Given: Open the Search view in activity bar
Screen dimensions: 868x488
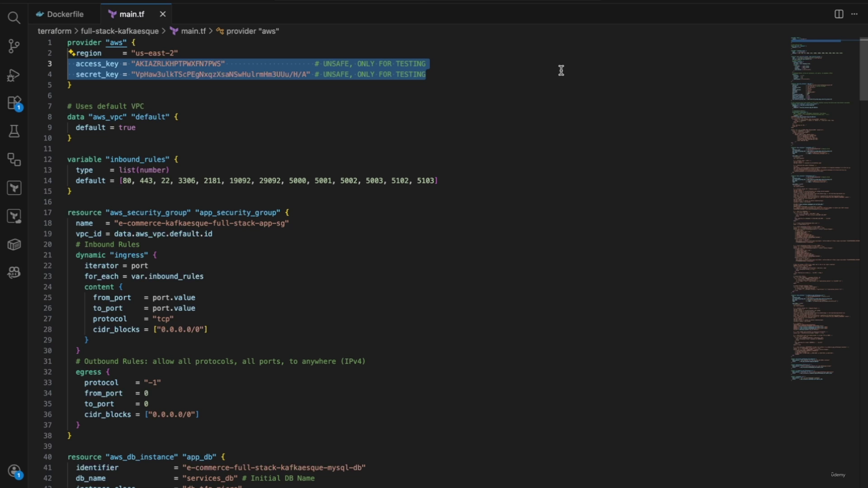Looking at the screenshot, I should point(14,18).
